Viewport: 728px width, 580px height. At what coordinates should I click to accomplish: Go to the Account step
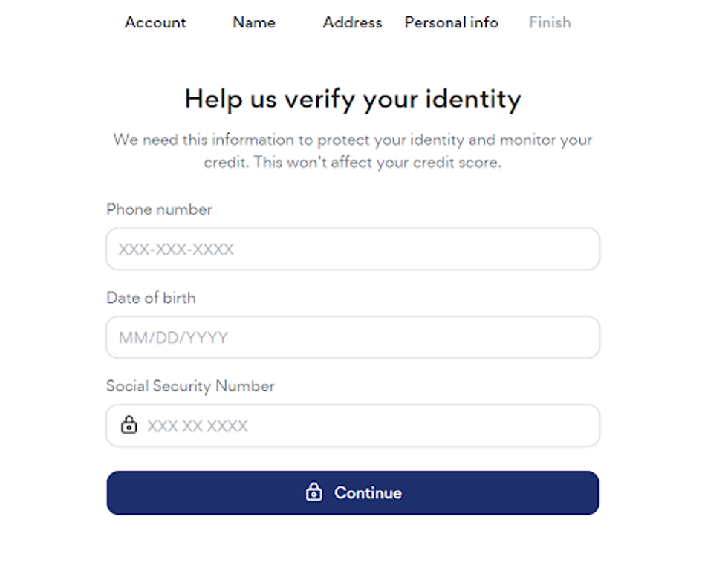[x=155, y=22]
